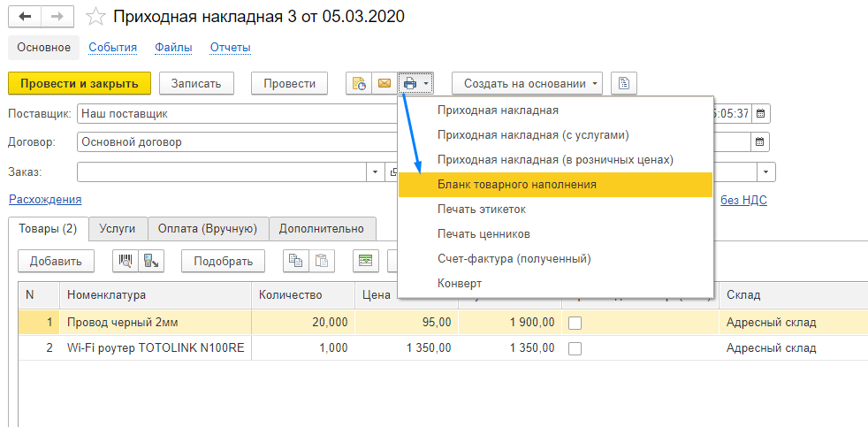Viewport: 868px width, 427px height.
Task: Click the Провести button
Action: [x=290, y=84]
